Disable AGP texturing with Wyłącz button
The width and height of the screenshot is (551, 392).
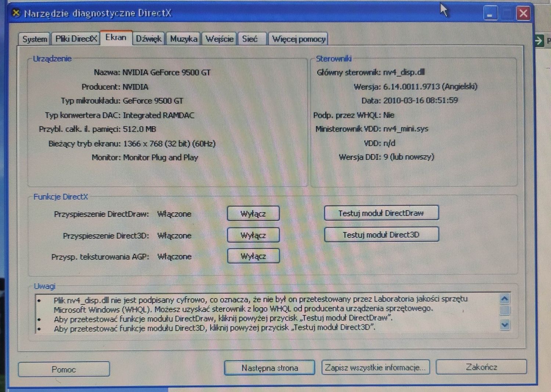(x=253, y=256)
